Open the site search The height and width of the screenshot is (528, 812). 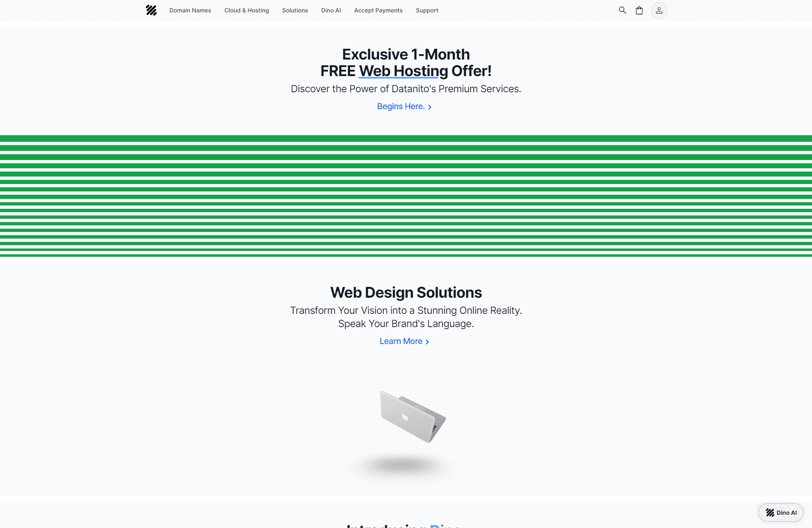[622, 10]
